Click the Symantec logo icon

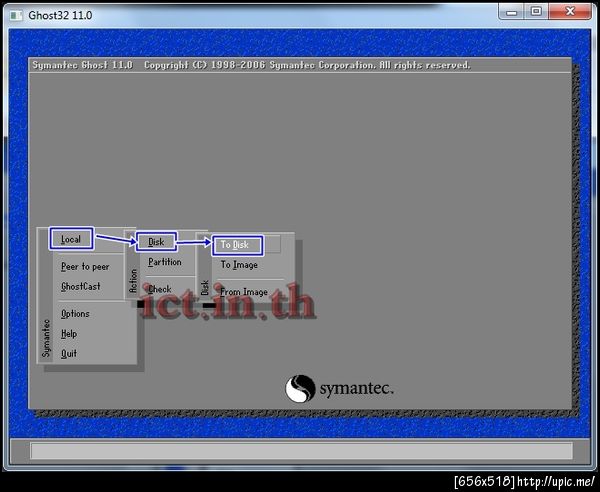pyautogui.click(x=300, y=389)
